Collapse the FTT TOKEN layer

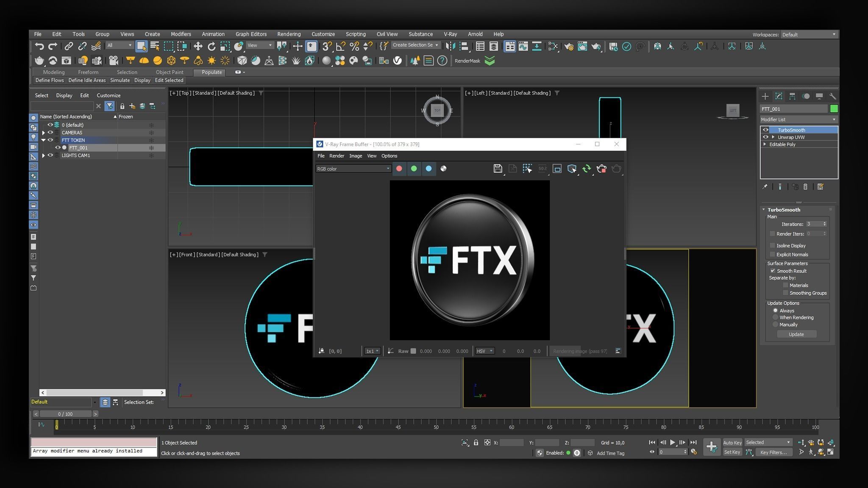[43, 140]
